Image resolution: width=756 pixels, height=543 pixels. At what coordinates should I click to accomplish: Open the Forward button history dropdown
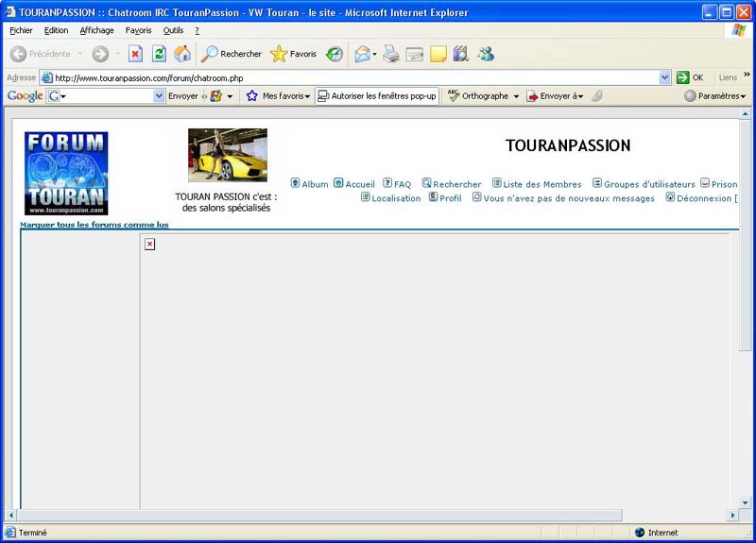pos(117,54)
